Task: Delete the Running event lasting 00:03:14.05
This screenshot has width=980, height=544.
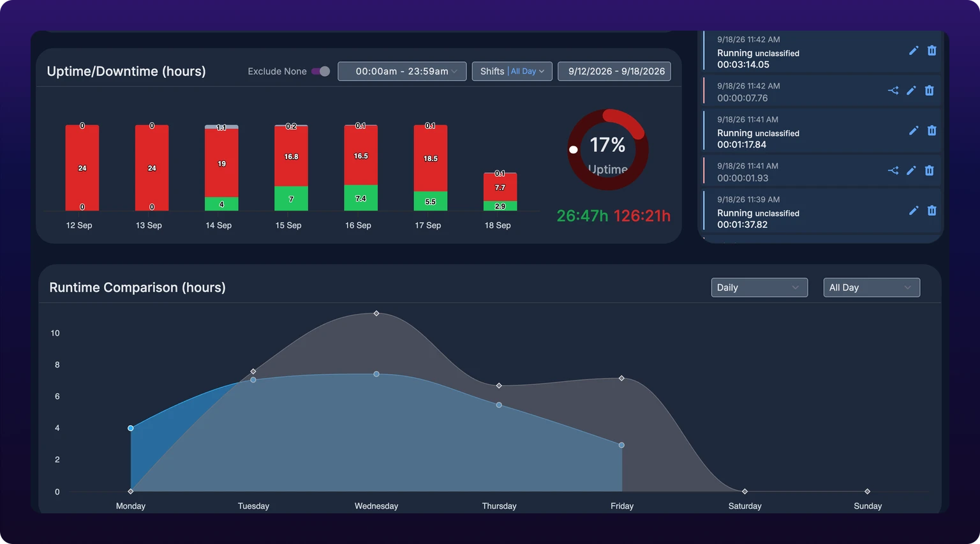Action: tap(932, 50)
